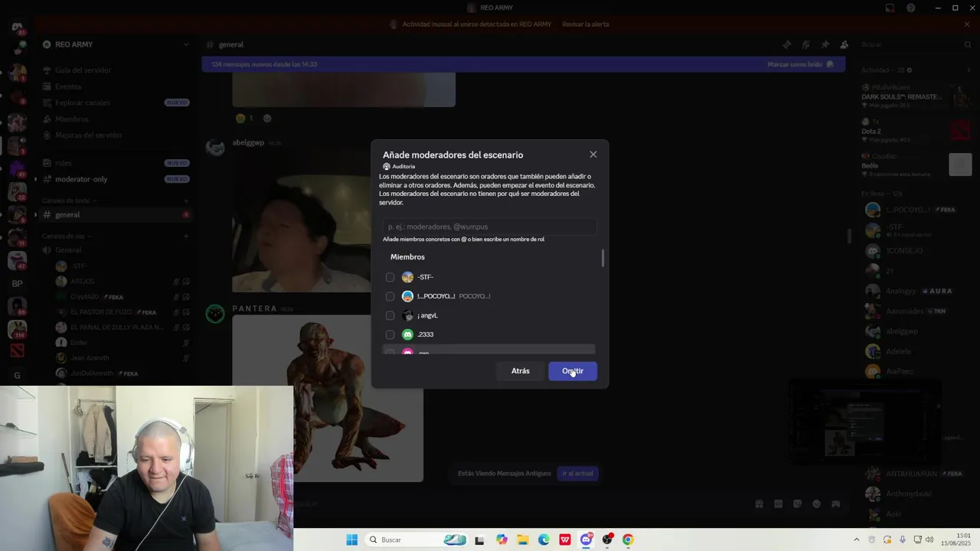
Task: Open the threads icon in channel header
Action: [x=786, y=44]
